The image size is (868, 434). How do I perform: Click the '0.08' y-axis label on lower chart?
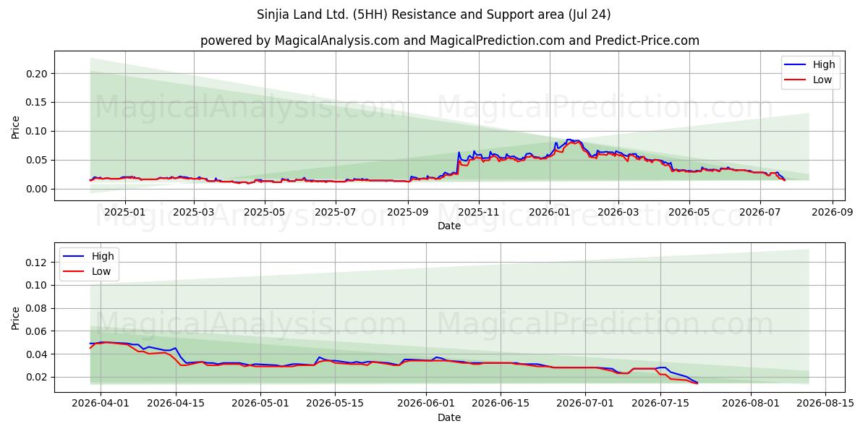click(37, 308)
